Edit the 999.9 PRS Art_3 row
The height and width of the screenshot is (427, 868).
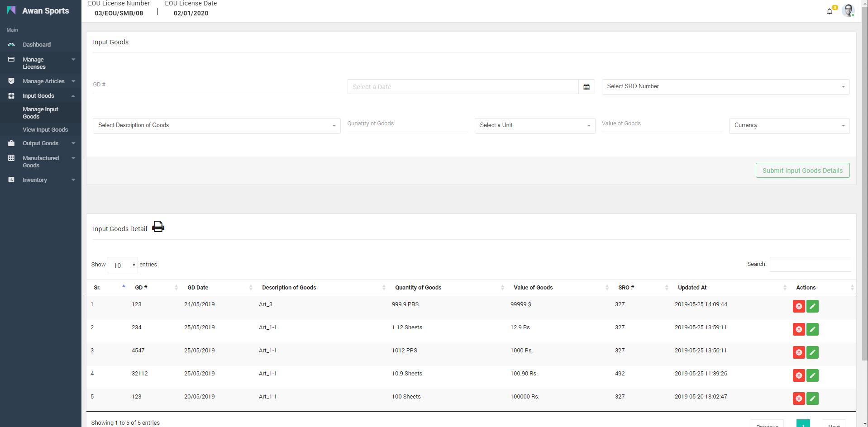(812, 306)
